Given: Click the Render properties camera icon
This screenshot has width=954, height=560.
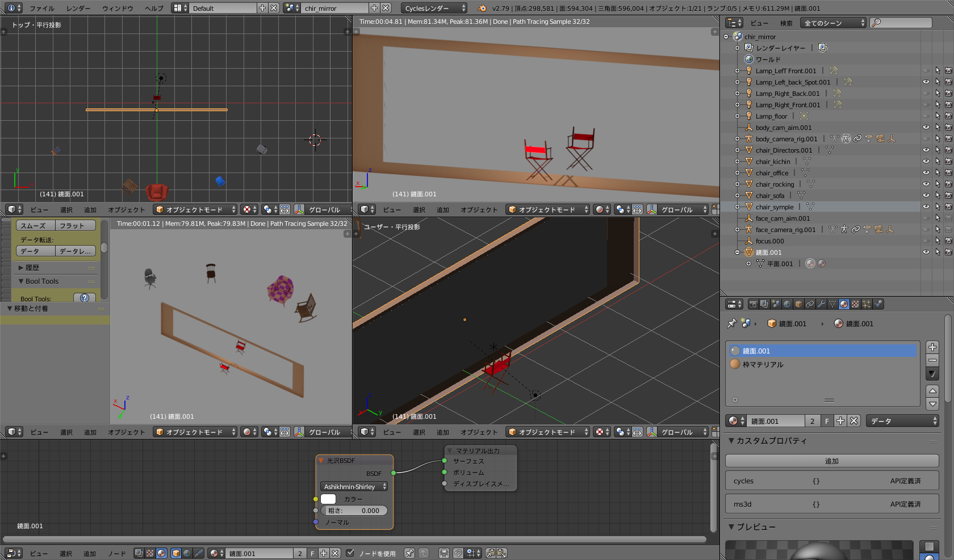Looking at the screenshot, I should [x=753, y=304].
